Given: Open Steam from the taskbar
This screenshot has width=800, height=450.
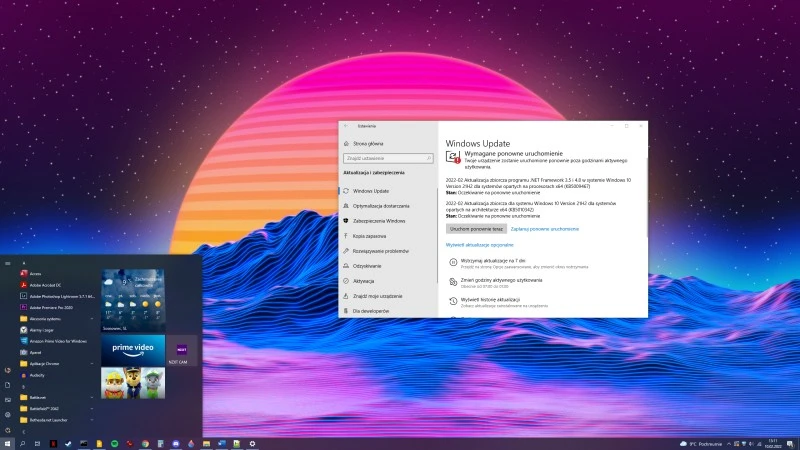Looking at the screenshot, I should (68, 444).
